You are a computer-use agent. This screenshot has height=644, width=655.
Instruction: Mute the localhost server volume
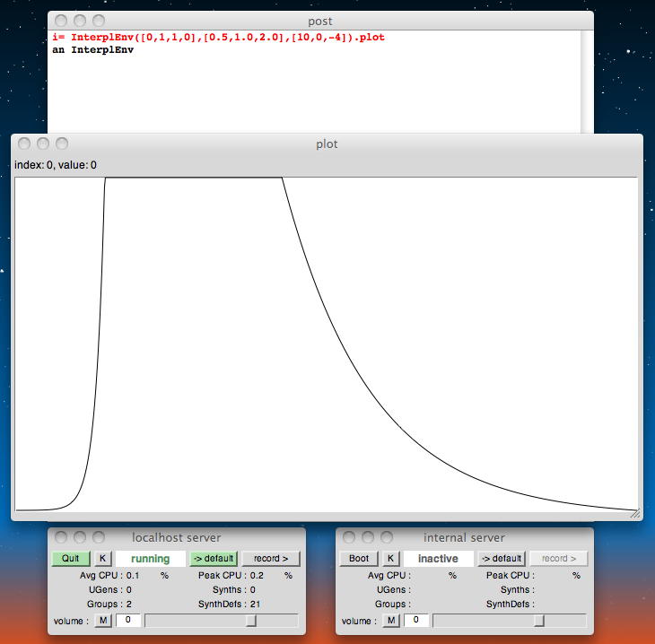[x=103, y=620]
